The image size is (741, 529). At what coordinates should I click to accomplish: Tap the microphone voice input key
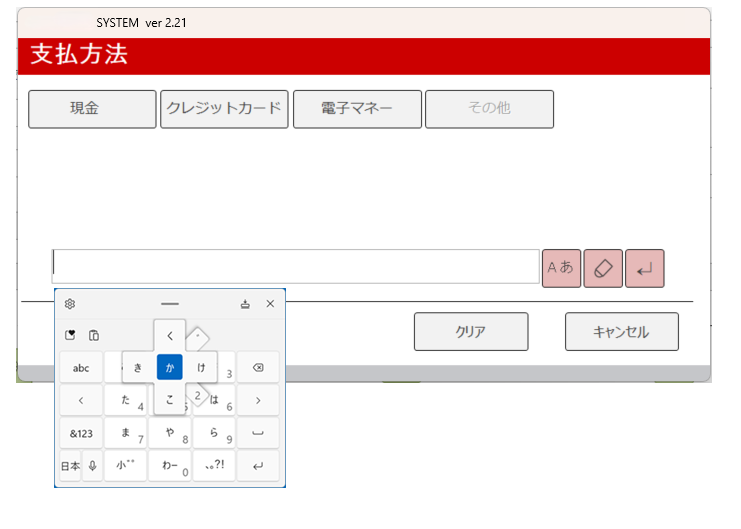click(x=93, y=466)
